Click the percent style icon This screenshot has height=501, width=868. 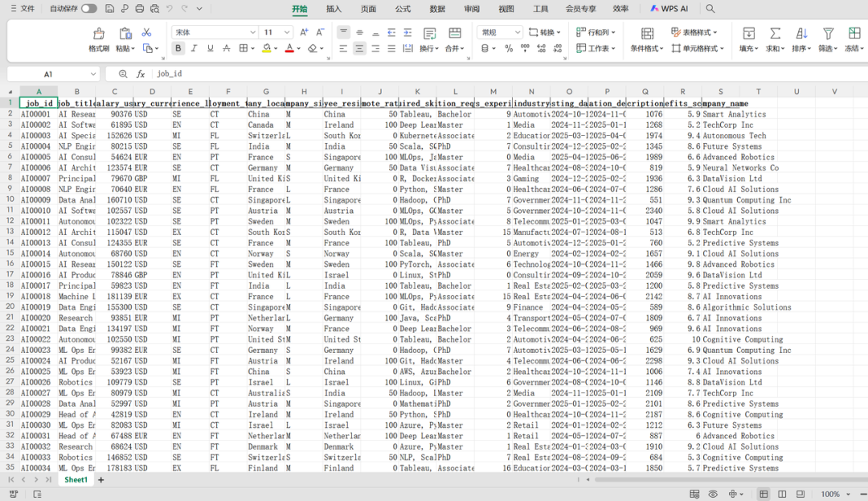(509, 48)
